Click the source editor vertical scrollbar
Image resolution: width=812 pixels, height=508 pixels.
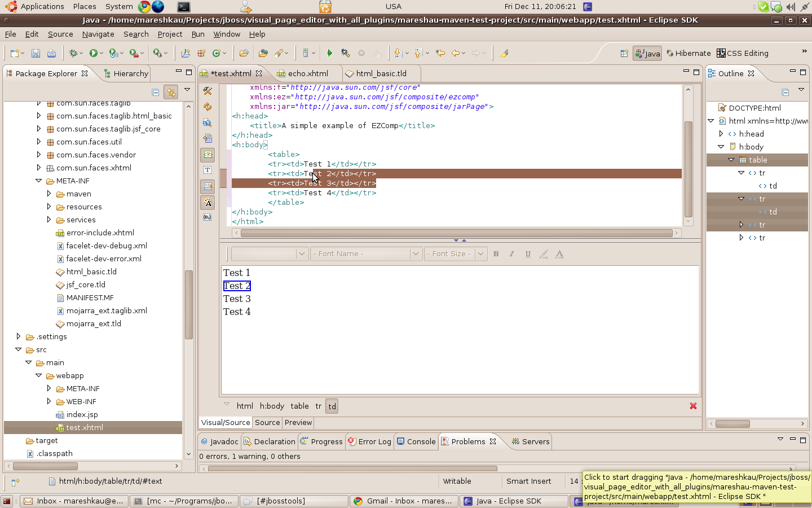pyautogui.click(x=688, y=169)
